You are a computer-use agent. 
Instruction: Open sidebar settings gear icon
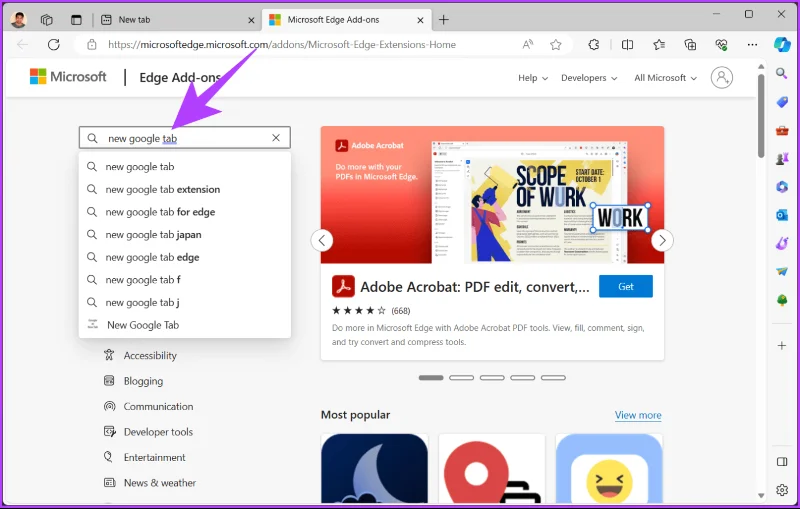tap(782, 490)
